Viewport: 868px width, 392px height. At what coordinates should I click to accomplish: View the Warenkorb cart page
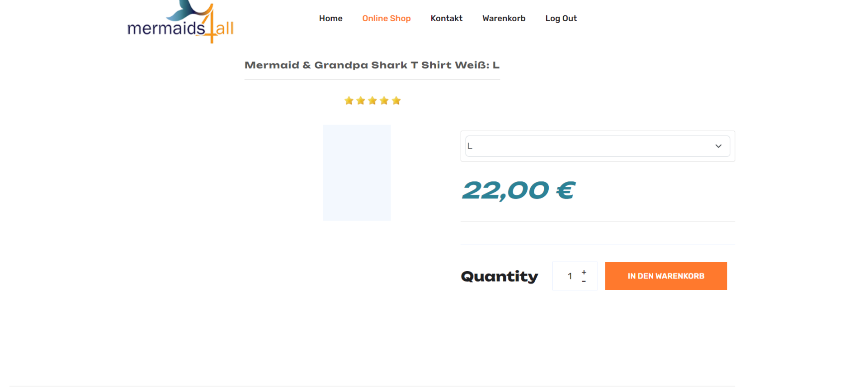pyautogui.click(x=504, y=19)
